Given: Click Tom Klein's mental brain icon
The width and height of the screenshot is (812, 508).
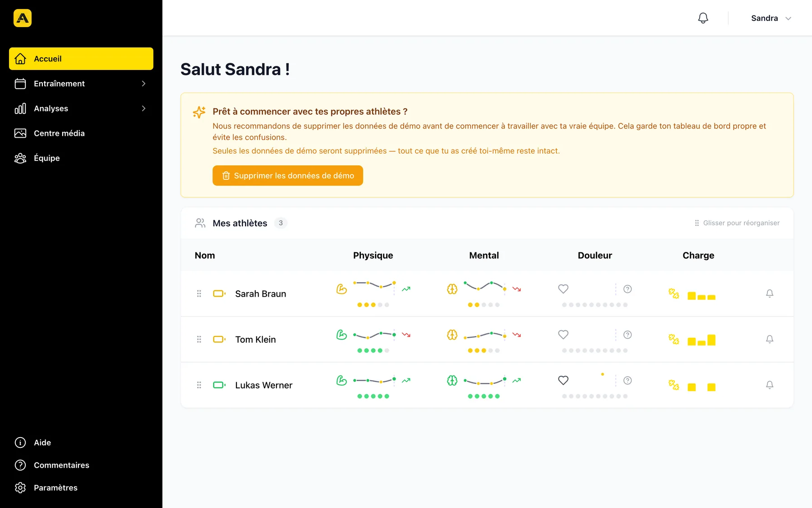Looking at the screenshot, I should point(452,335).
